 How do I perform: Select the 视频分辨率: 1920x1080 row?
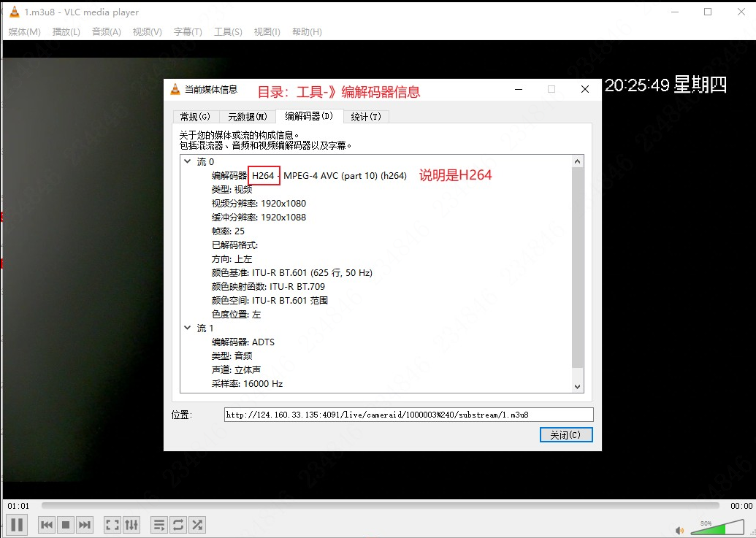point(259,204)
